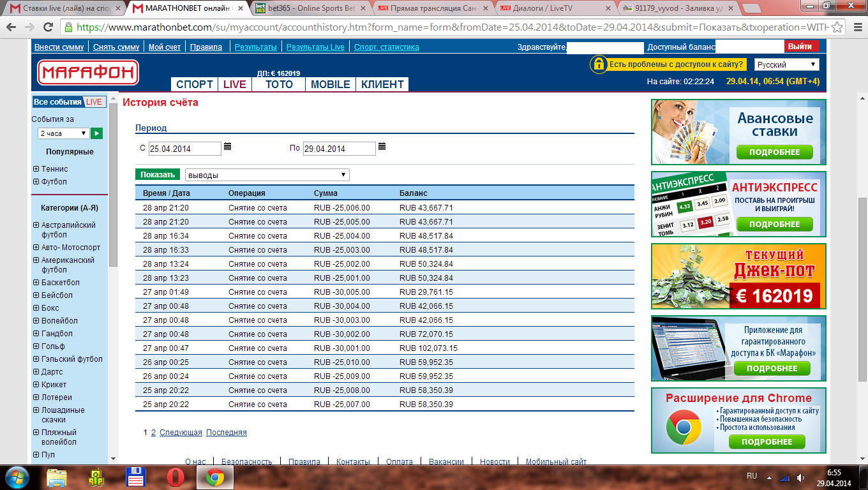Open the file explorer taskbar icon

point(57,477)
